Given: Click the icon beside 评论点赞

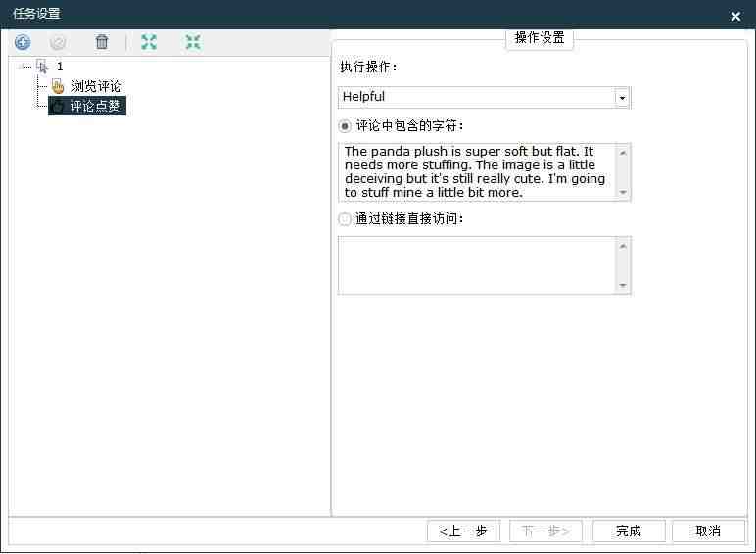Looking at the screenshot, I should [x=58, y=106].
